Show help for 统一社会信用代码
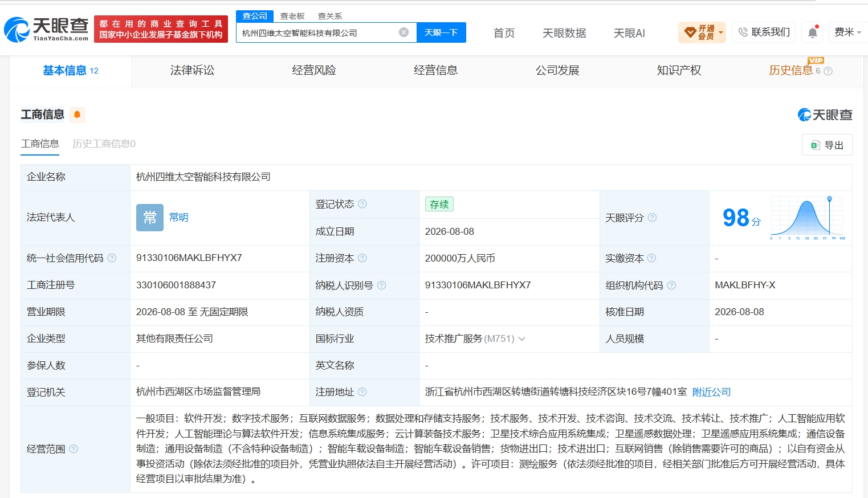 pyautogui.click(x=112, y=258)
